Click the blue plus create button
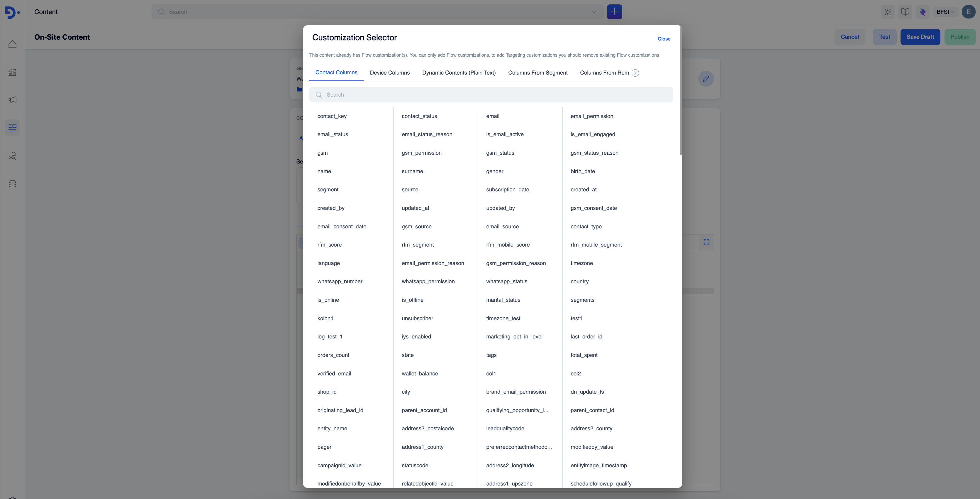The image size is (980, 499). pos(614,12)
